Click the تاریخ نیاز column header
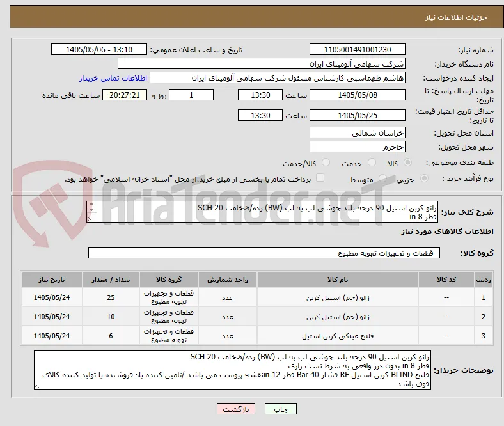Image resolution: width=504 pixels, height=426 pixels. 52,280
